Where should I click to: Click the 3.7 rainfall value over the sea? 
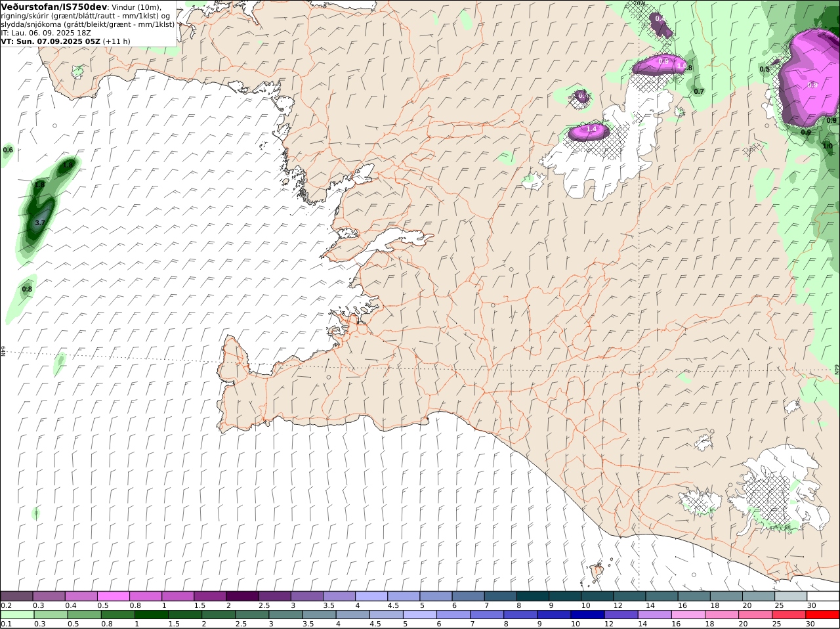(x=39, y=223)
